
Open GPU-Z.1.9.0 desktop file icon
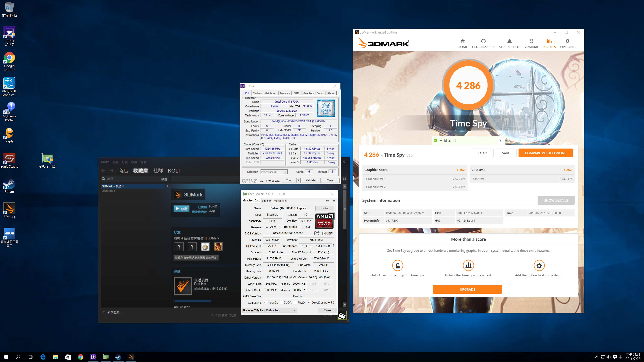tap(47, 160)
